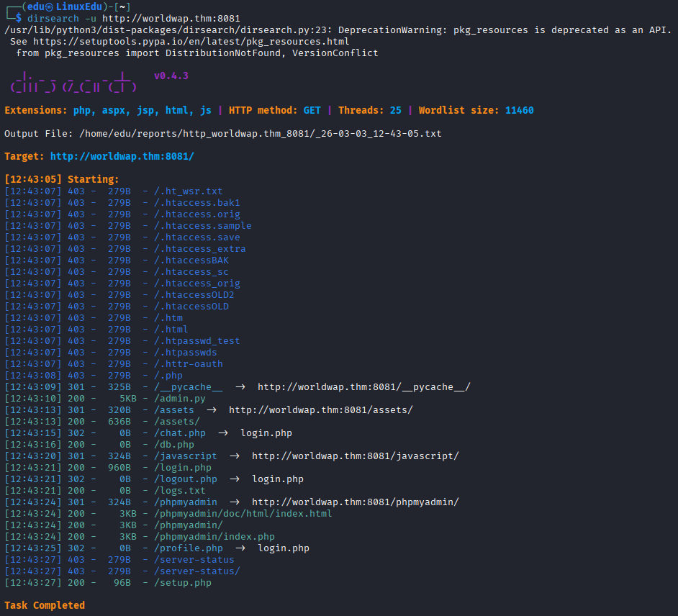Open the worldwap.thm:8081/phpmyadmin/ redirect URL

pos(356,502)
